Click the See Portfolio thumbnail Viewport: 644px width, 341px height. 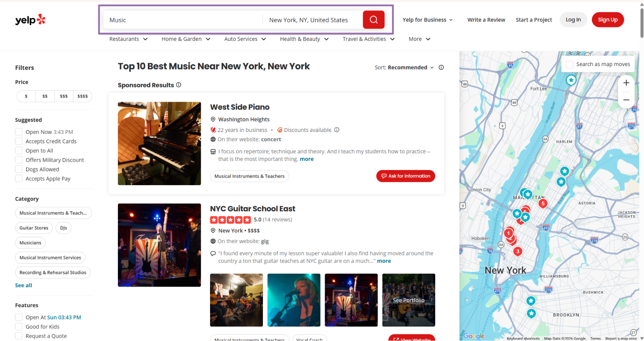(x=409, y=300)
